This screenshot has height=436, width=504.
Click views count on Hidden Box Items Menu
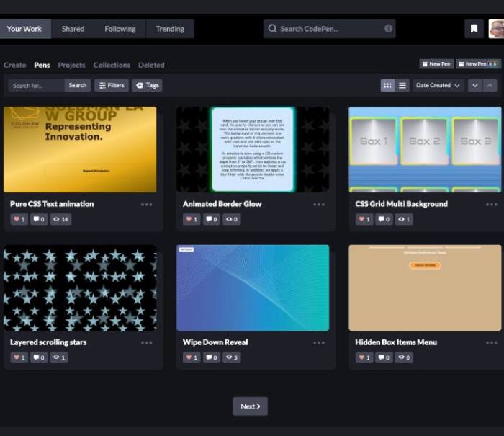[404, 357]
